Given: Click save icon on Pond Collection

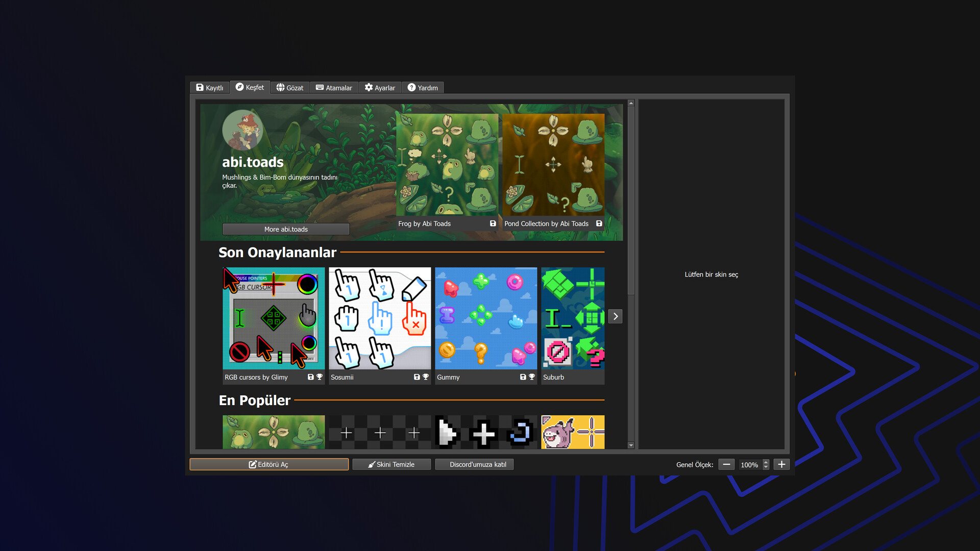Looking at the screenshot, I should tap(599, 223).
